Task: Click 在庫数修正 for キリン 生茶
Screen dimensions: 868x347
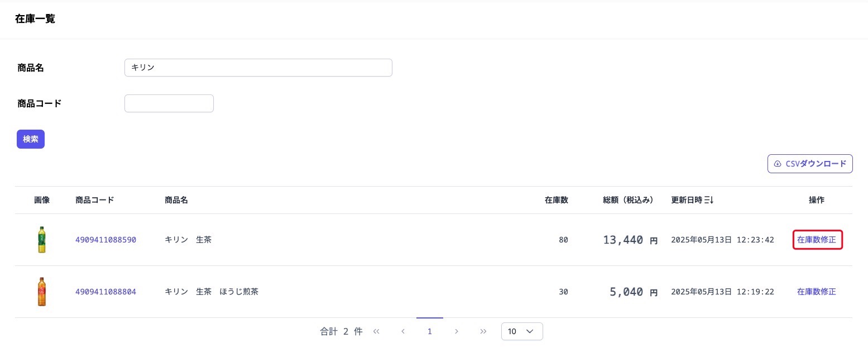Action: [817, 240]
